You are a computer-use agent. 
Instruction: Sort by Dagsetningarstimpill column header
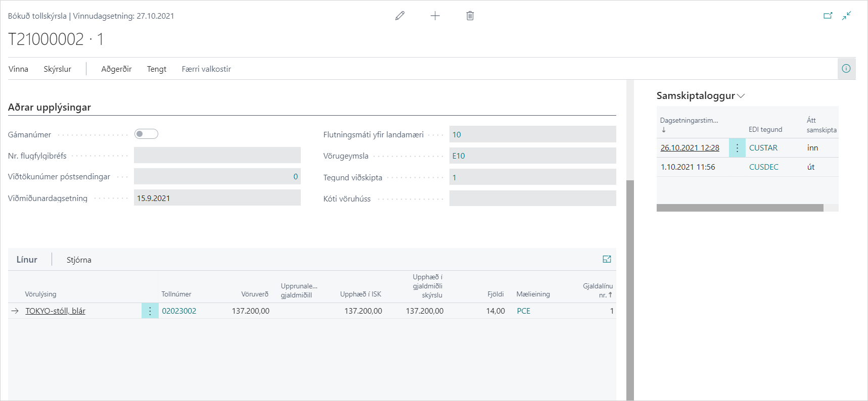tap(689, 121)
